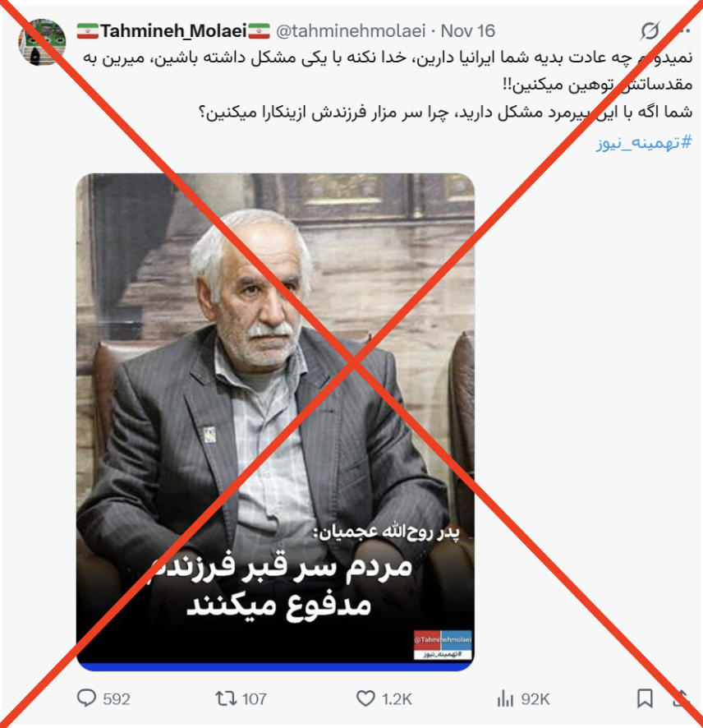Viewport: 703px width, 728px height.
Task: Open the three-dot more options menu
Action: pos(684,30)
